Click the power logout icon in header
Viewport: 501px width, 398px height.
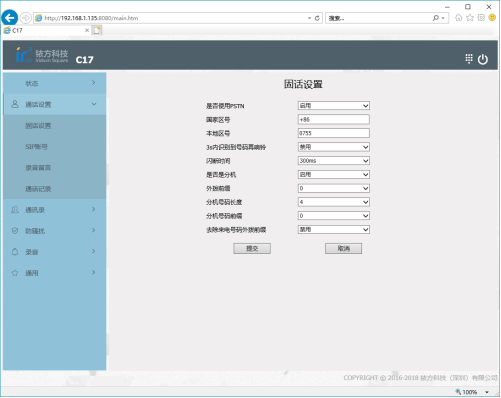482,59
